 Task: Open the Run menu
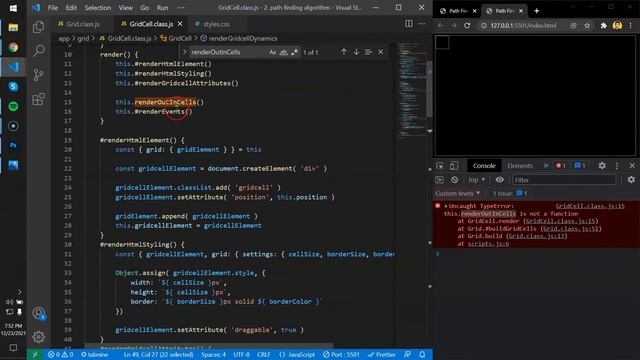click(x=162, y=8)
